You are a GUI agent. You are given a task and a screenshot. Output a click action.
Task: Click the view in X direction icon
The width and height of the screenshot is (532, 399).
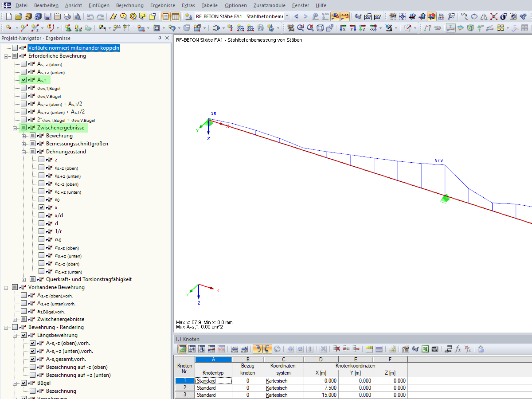[x=343, y=28]
